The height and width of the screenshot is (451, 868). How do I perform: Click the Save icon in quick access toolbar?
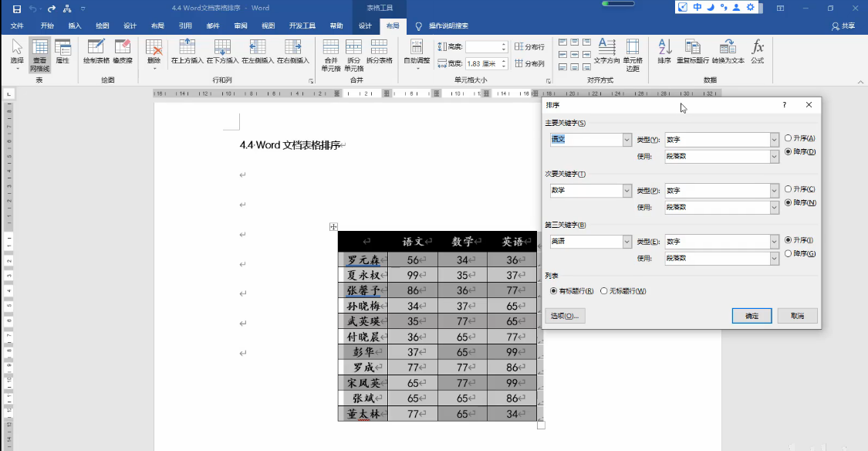(x=17, y=8)
